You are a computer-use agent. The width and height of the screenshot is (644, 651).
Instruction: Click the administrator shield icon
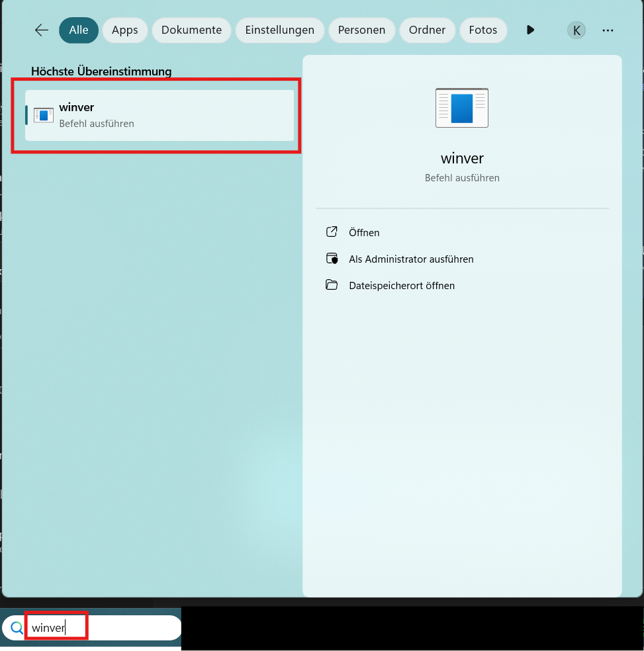[x=332, y=258]
